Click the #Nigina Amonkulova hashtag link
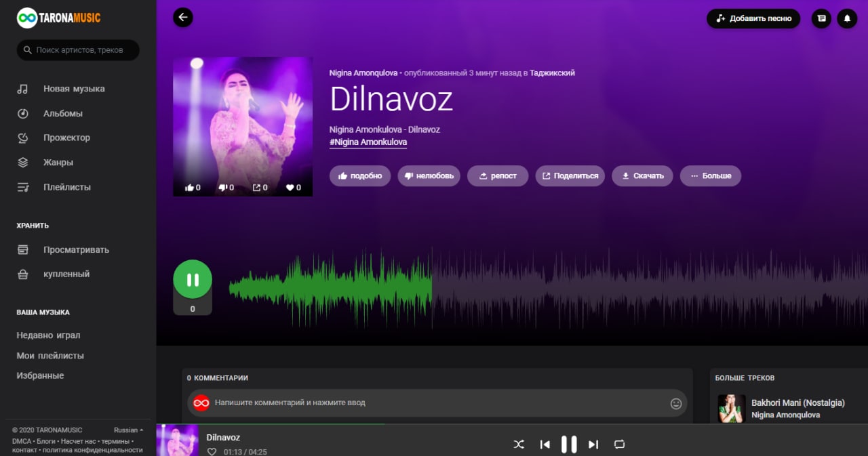This screenshot has height=456, width=868. point(368,142)
